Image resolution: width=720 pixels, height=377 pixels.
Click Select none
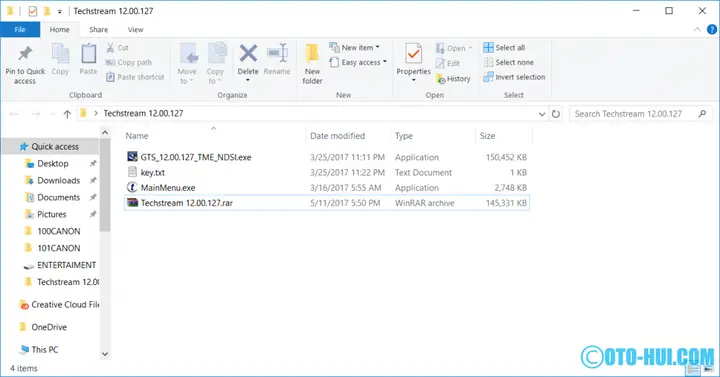508,62
